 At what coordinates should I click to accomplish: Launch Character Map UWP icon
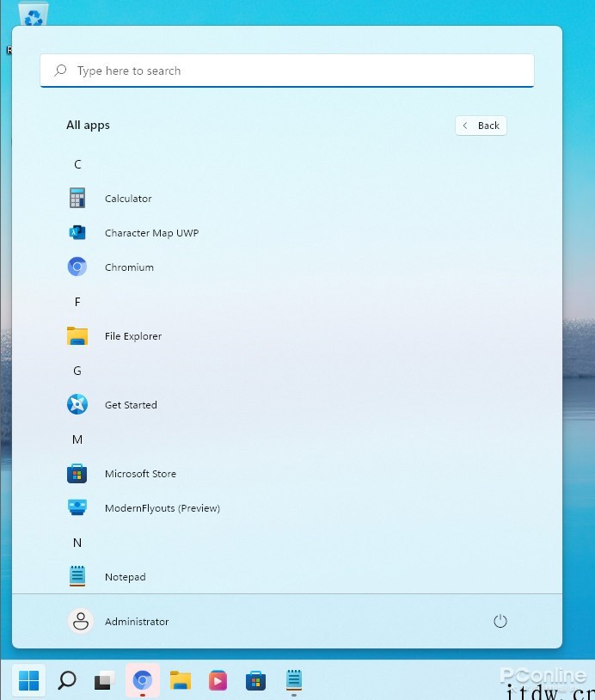[x=77, y=232]
